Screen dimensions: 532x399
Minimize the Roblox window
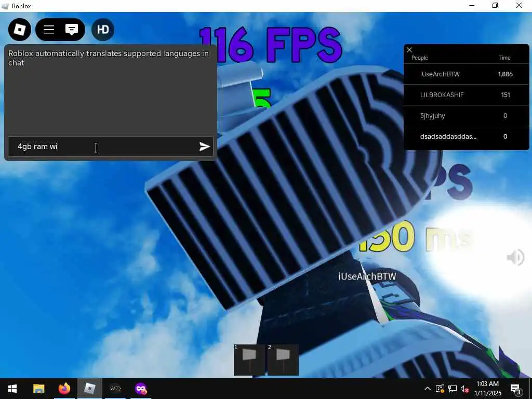point(472,5)
